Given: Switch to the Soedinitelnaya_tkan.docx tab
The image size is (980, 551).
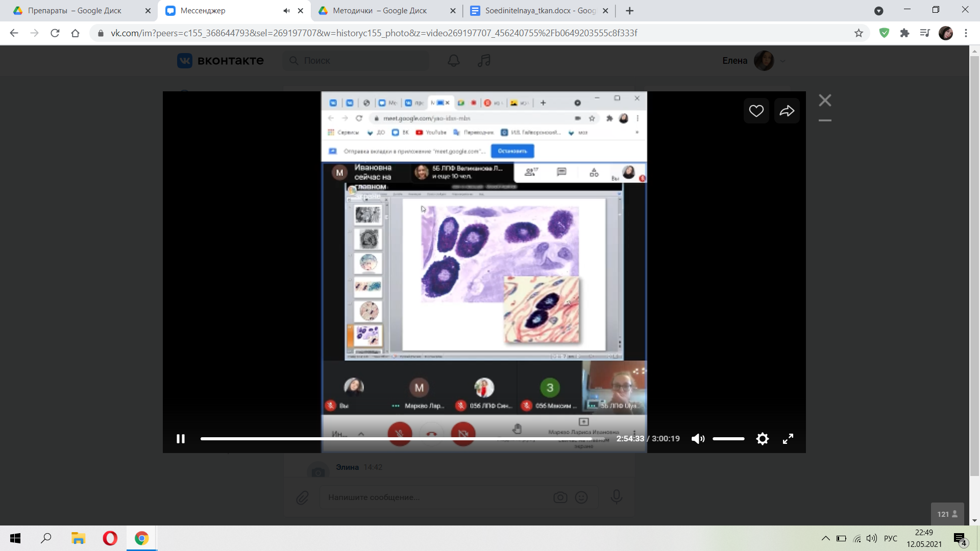Looking at the screenshot, I should coord(540,11).
